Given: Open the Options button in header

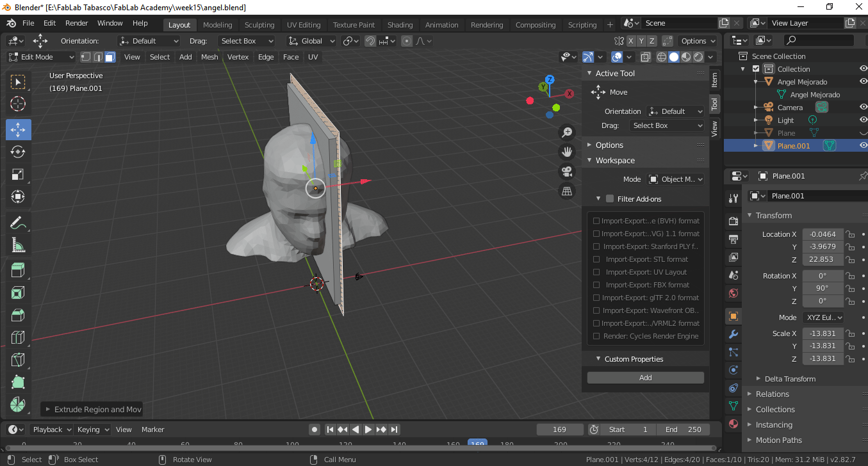Looking at the screenshot, I should [697, 41].
